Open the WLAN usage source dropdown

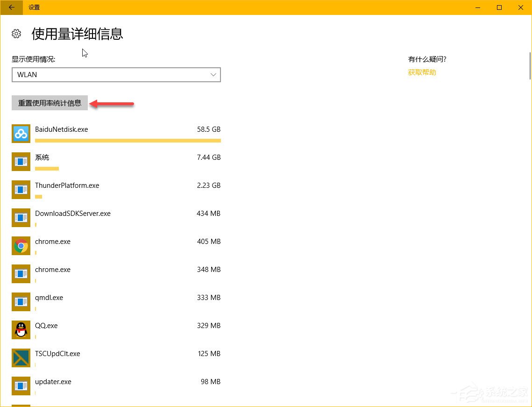[x=116, y=75]
